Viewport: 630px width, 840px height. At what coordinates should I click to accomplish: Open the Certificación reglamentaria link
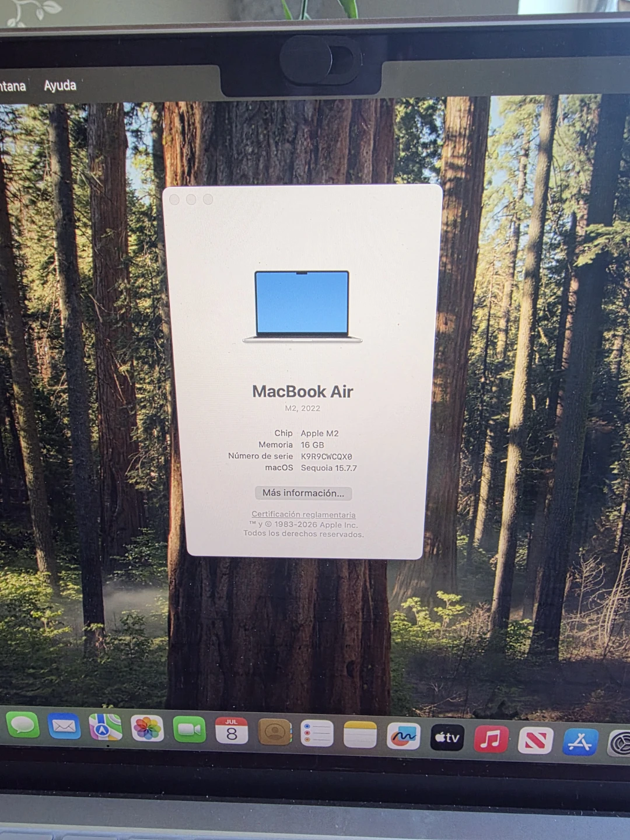point(303,514)
